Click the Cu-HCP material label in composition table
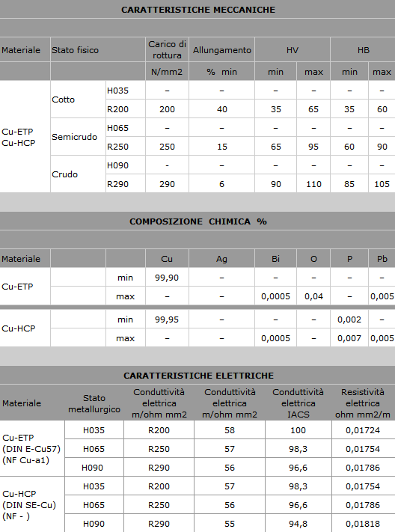 [x=18, y=328]
